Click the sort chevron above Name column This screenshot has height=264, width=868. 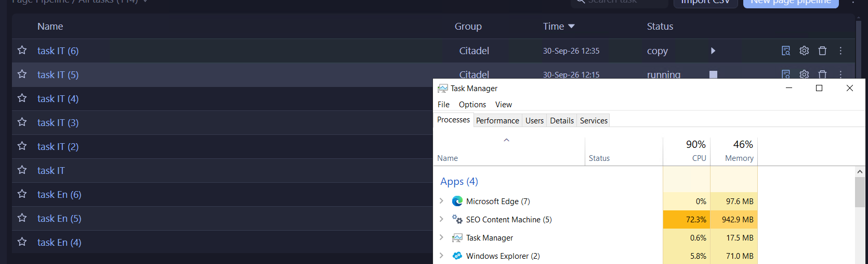pyautogui.click(x=506, y=140)
